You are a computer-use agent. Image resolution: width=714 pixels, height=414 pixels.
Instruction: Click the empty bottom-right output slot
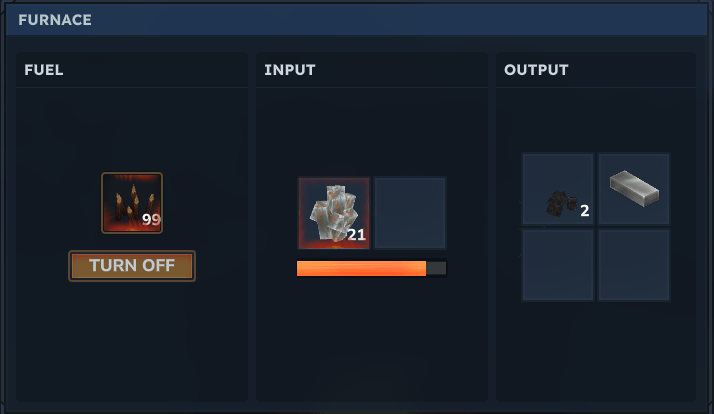pos(634,265)
